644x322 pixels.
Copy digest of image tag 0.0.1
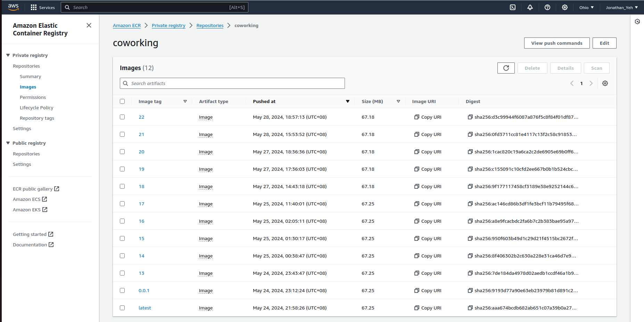click(470, 290)
